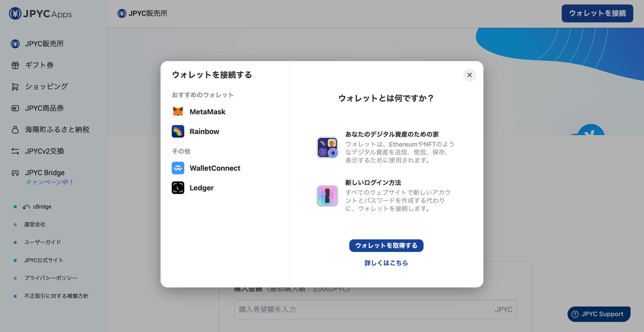Click the cBridge rainbow icon
This screenshot has height=332, width=644.
tap(26, 207)
